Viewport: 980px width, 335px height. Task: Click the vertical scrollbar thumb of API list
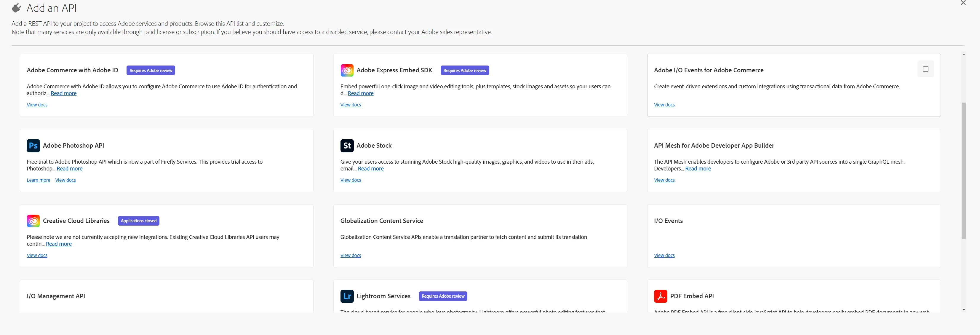point(963,170)
